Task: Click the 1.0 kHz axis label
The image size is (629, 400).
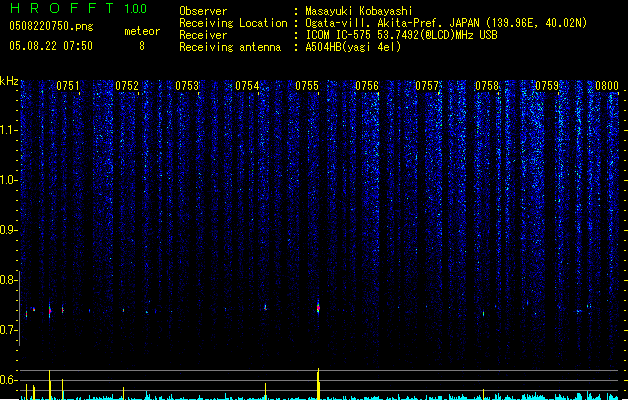Action: pyautogui.click(x=9, y=180)
